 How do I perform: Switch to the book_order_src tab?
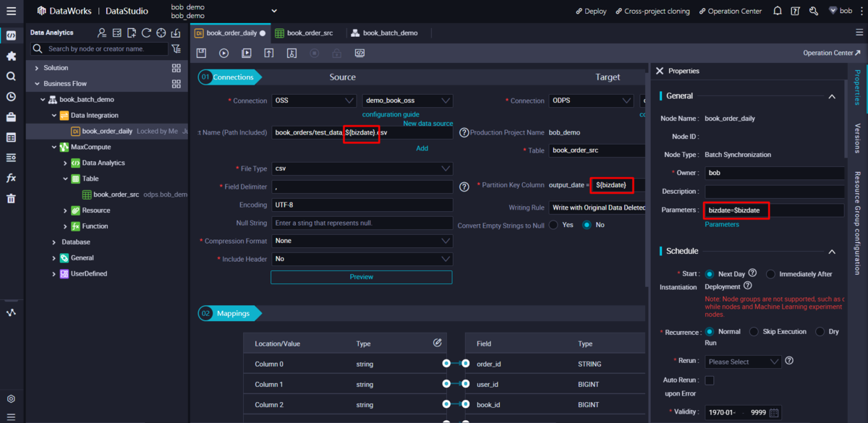305,33
